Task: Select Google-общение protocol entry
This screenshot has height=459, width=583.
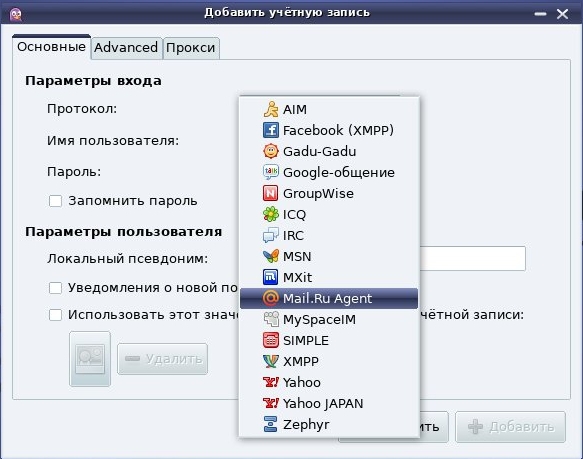Action: point(329,172)
